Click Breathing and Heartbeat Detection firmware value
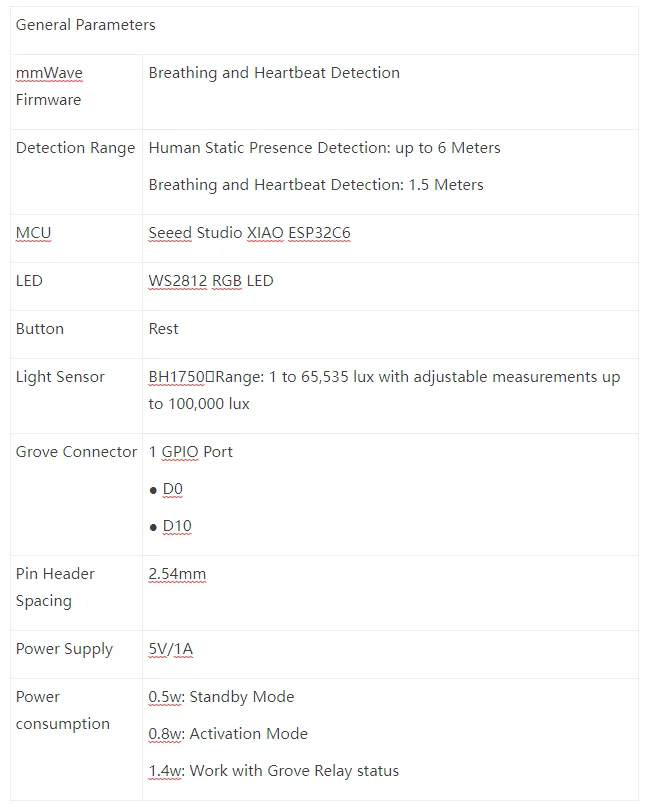This screenshot has height=810, width=651. tap(274, 73)
